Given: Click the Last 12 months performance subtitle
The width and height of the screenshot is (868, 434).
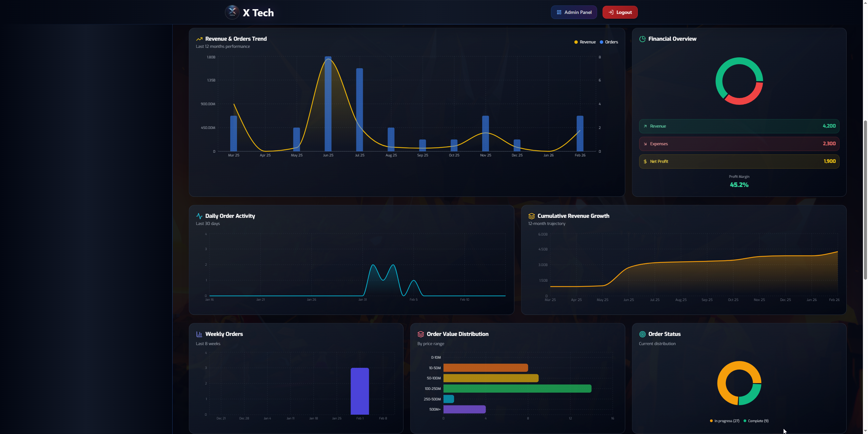Looking at the screenshot, I should pos(223,46).
